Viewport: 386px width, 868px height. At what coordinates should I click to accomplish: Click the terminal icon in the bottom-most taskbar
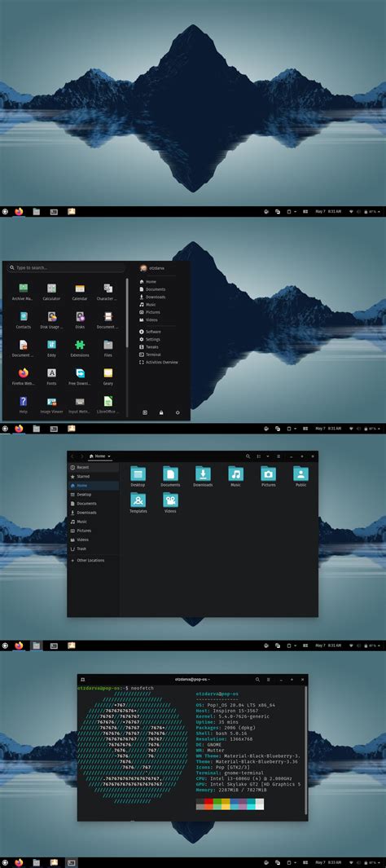(x=72, y=862)
